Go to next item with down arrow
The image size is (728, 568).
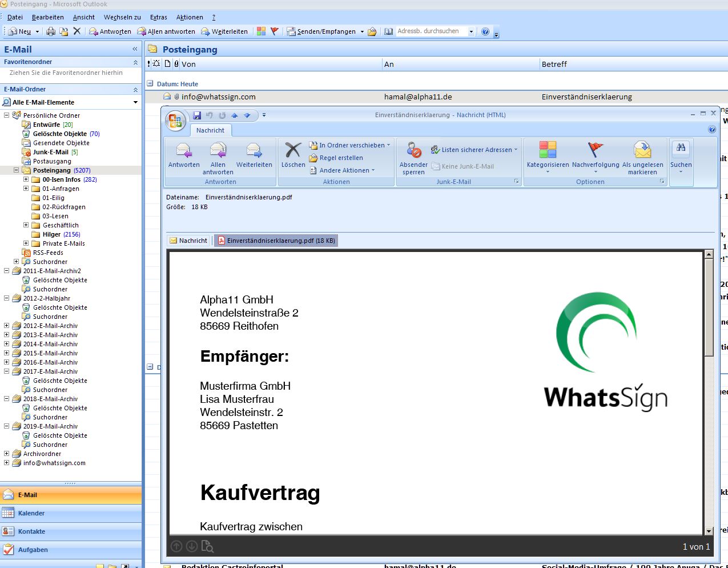click(x=247, y=115)
